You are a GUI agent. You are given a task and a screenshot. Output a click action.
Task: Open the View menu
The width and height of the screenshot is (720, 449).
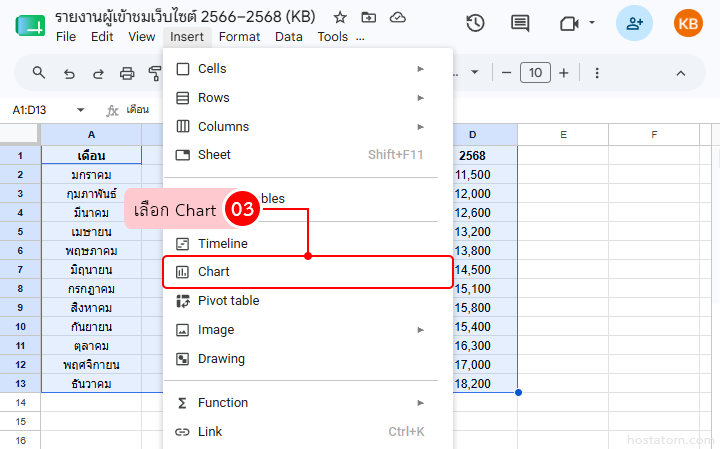click(x=141, y=37)
